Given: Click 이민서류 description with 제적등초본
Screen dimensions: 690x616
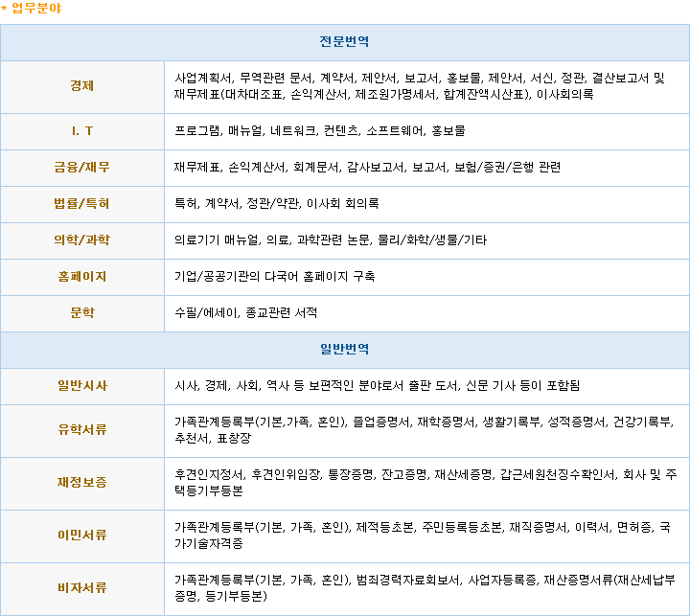Looking at the screenshot, I should [x=423, y=536].
